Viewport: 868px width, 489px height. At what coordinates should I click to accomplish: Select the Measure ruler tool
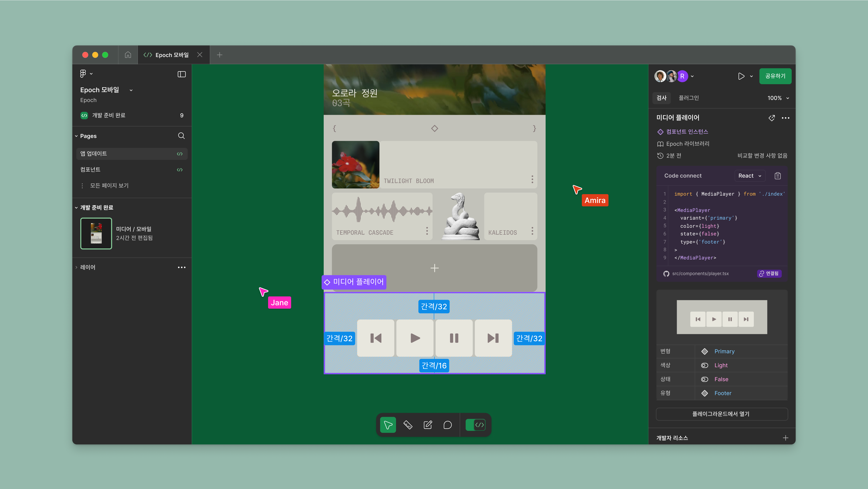point(408,425)
